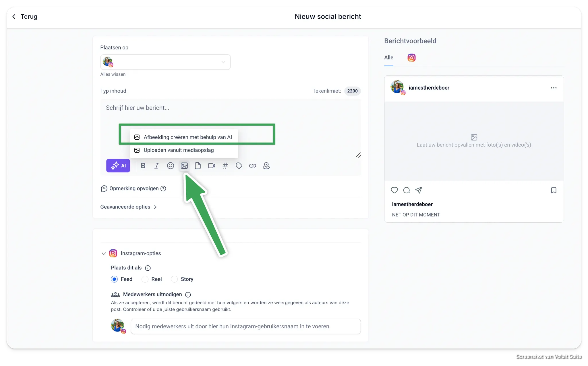Choose Uploaden vanuit mediaopslag menu item
The height and width of the screenshot is (366, 588).
(178, 150)
